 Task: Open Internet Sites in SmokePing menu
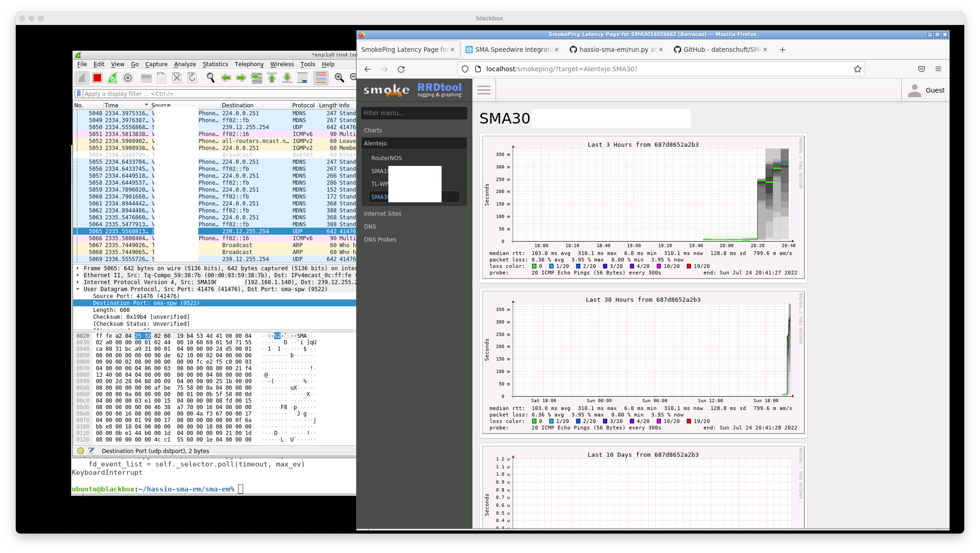[382, 214]
